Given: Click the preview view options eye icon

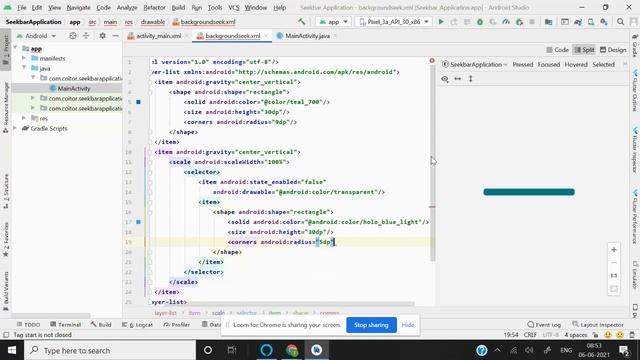Looking at the screenshot, I should point(445,79).
